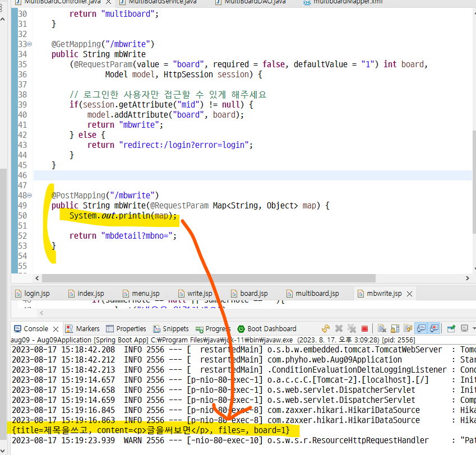Click the Java editor vertical scrollbar thumb
The image size is (476, 455).
pos(474,182)
